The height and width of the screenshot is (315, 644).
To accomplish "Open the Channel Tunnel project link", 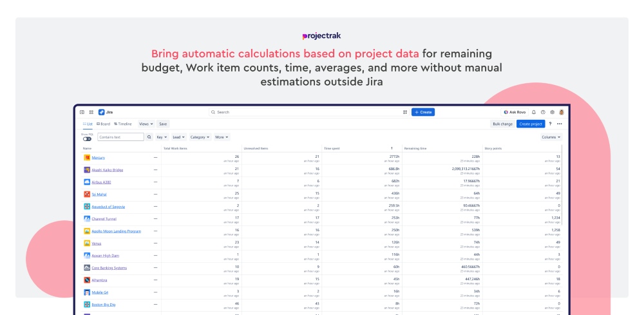I will [x=104, y=219].
